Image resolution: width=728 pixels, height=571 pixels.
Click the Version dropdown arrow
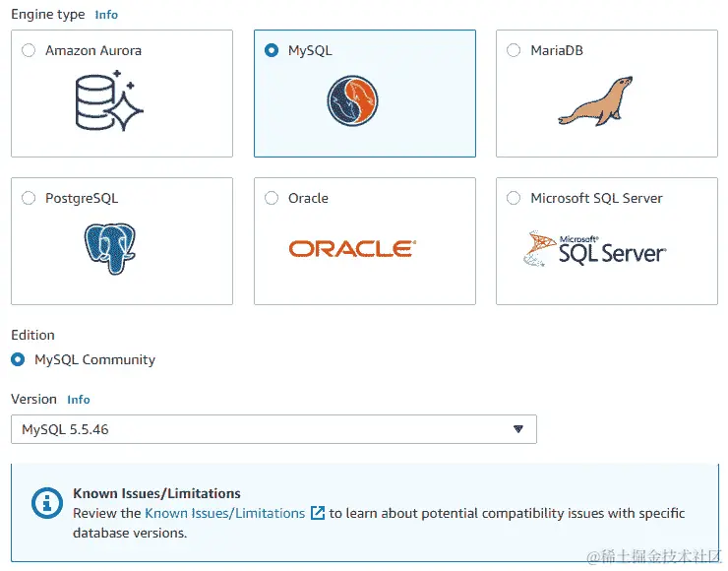(518, 429)
